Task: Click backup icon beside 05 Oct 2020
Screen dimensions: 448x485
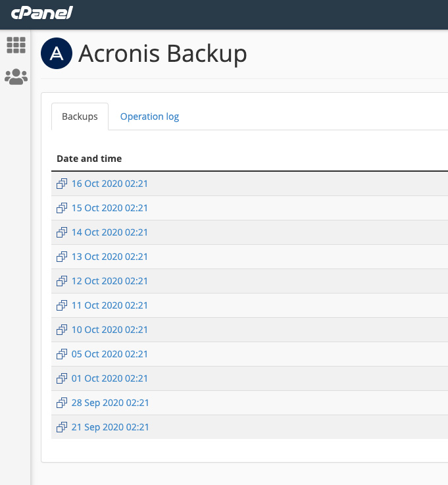Action: click(x=62, y=354)
